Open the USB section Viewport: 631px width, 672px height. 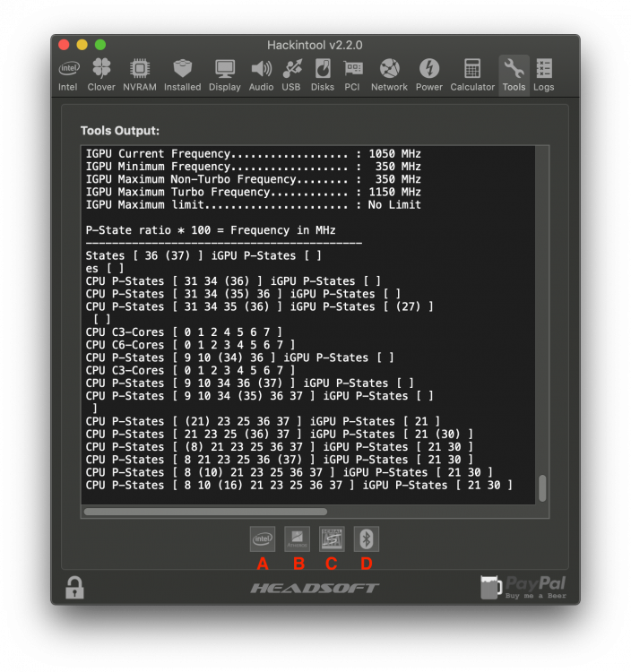pos(291,75)
